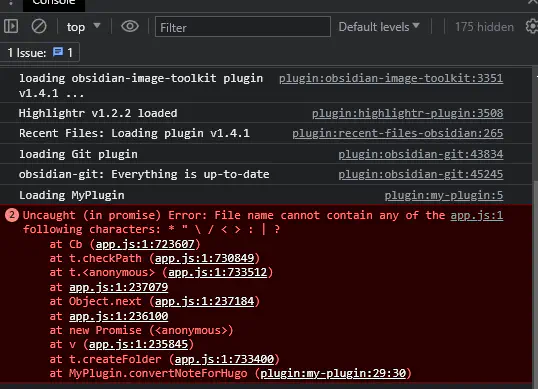
Task: Open source link plugin:highlightr-plugin:3508
Action: (407, 113)
